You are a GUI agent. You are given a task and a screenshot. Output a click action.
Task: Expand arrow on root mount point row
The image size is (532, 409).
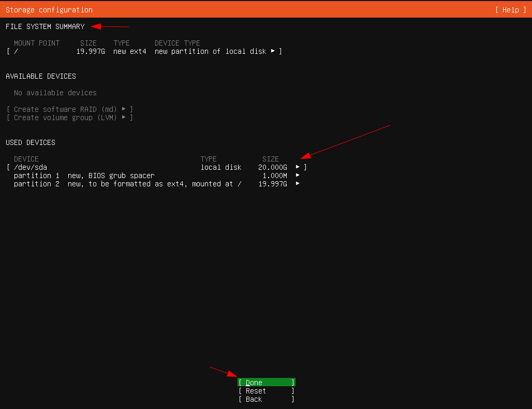click(273, 51)
